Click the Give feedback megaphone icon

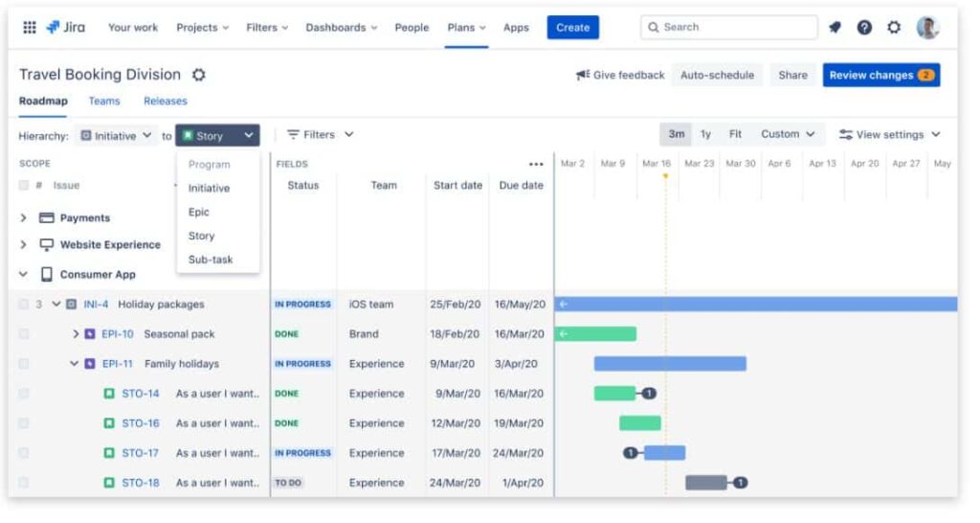pyautogui.click(x=583, y=75)
